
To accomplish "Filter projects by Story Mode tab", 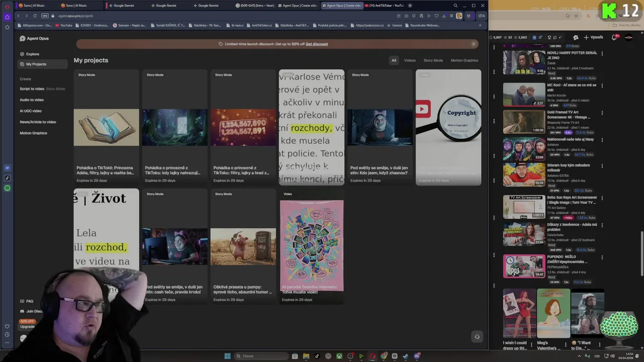I will [x=433, y=60].
